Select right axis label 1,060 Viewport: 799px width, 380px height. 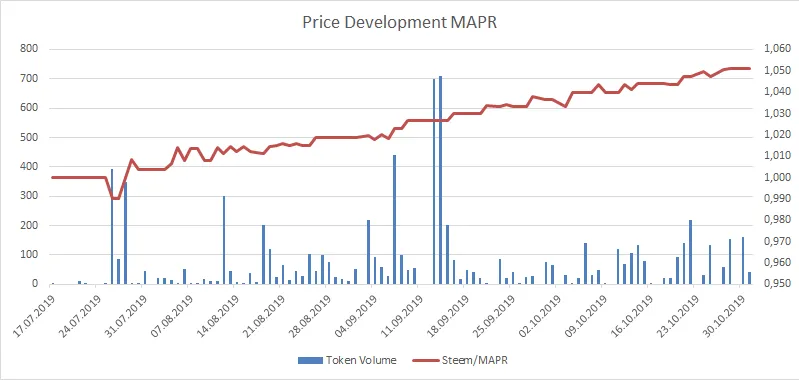(x=777, y=49)
